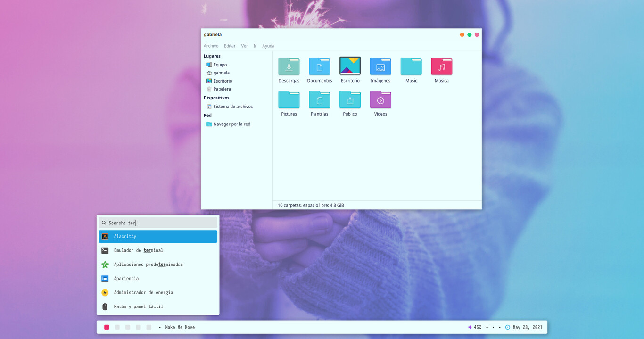Open Administrador de energía result

[x=158, y=292]
